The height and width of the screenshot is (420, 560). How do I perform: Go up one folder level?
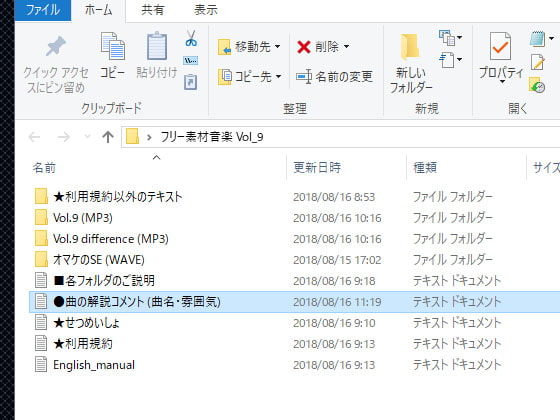108,137
